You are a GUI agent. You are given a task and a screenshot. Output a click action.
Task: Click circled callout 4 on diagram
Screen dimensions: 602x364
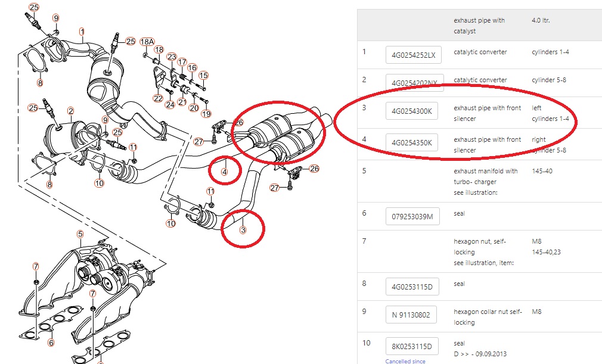pos(225,172)
